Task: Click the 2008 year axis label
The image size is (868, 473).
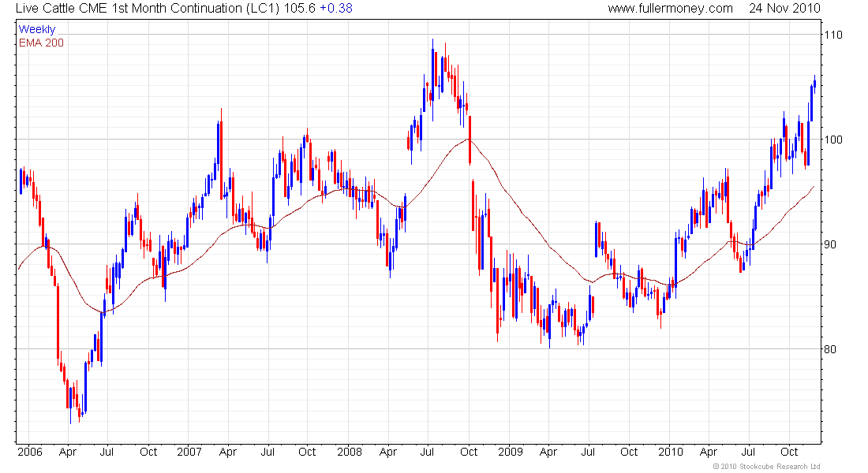Action: [x=350, y=452]
